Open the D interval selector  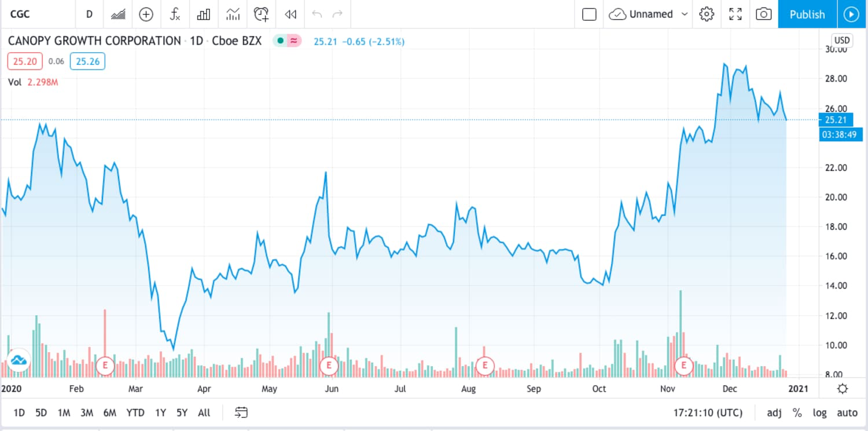[x=89, y=14]
